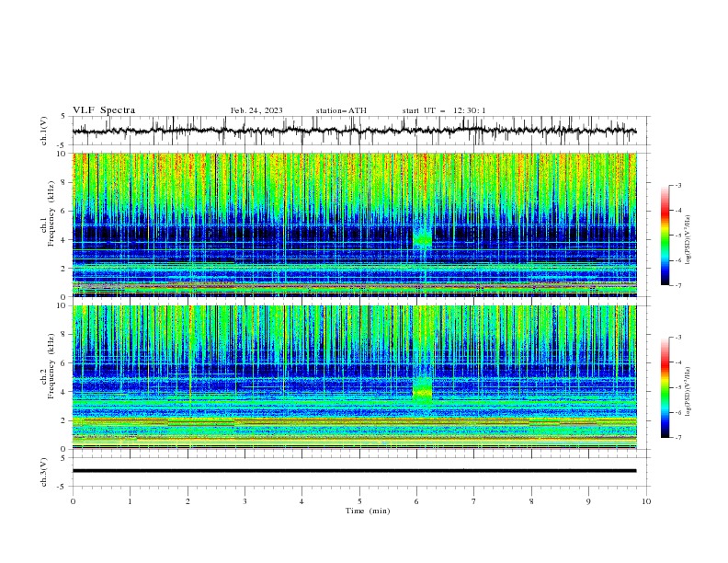Click the "-3" tick on ch.2 color bar
This screenshot has width=728, height=563.
coord(677,338)
